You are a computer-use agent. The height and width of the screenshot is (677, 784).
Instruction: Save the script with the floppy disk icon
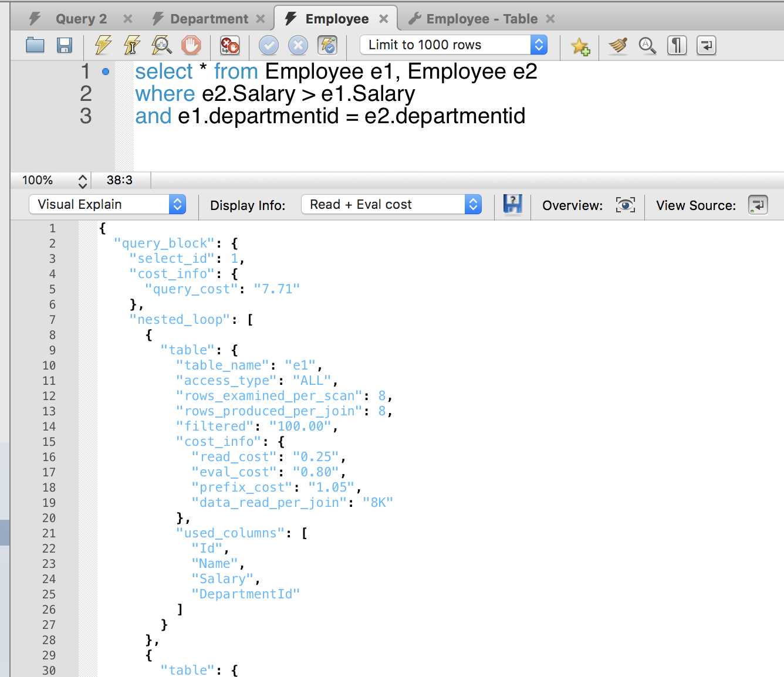pos(64,45)
